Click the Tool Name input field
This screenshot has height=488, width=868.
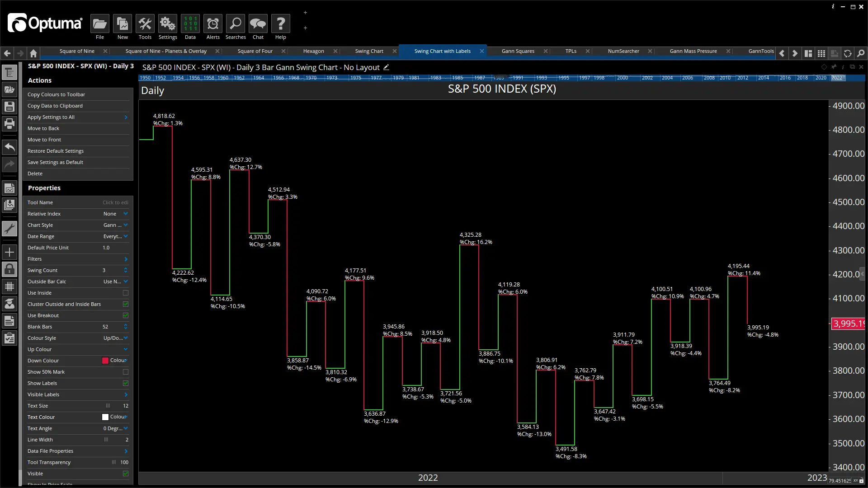tap(115, 202)
